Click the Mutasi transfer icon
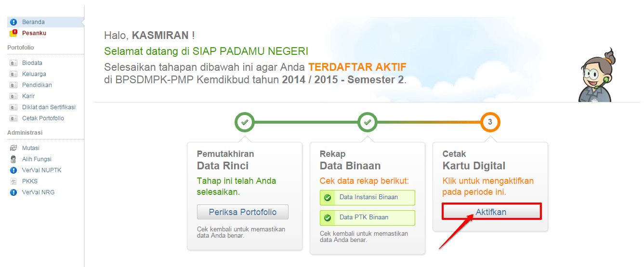Screen dimensions: 644x267 tap(13, 148)
